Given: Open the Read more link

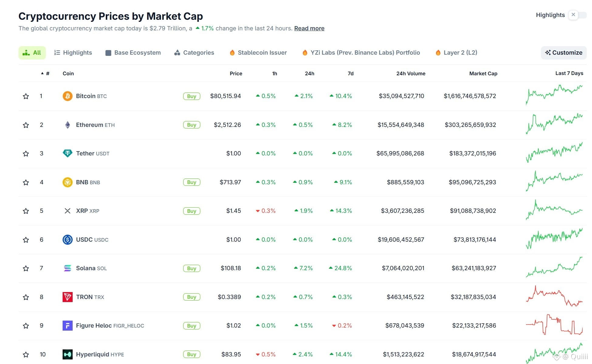Looking at the screenshot, I should (x=309, y=28).
